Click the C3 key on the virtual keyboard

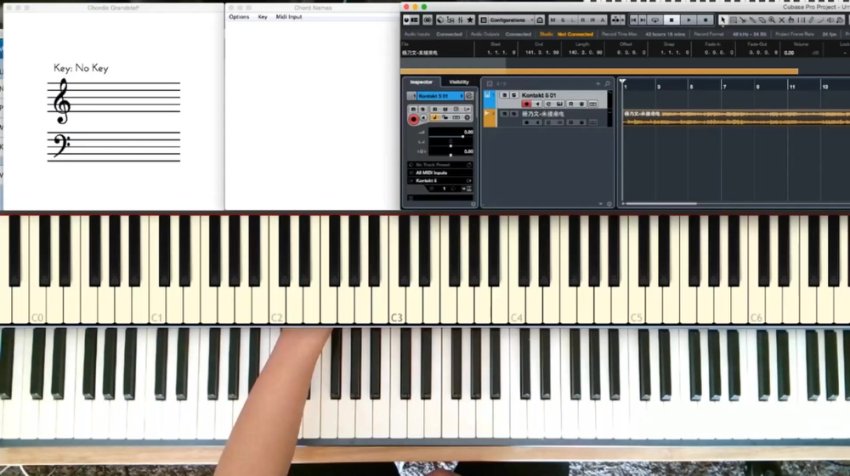[397, 300]
